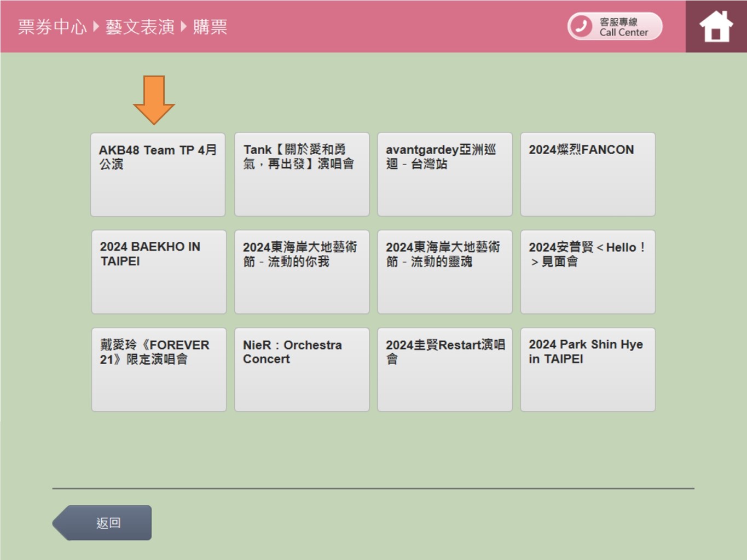Viewport: 747px width, 560px height.
Task: Select Tank 關於愛和勇氣 concert tile
Action: [302, 174]
